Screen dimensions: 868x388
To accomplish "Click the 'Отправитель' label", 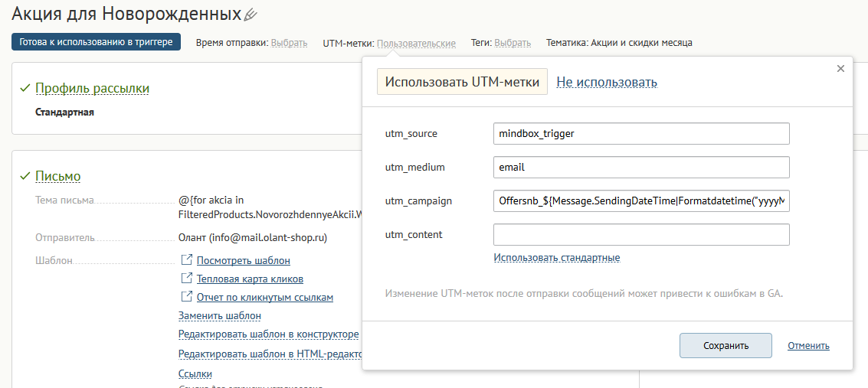I will point(65,238).
